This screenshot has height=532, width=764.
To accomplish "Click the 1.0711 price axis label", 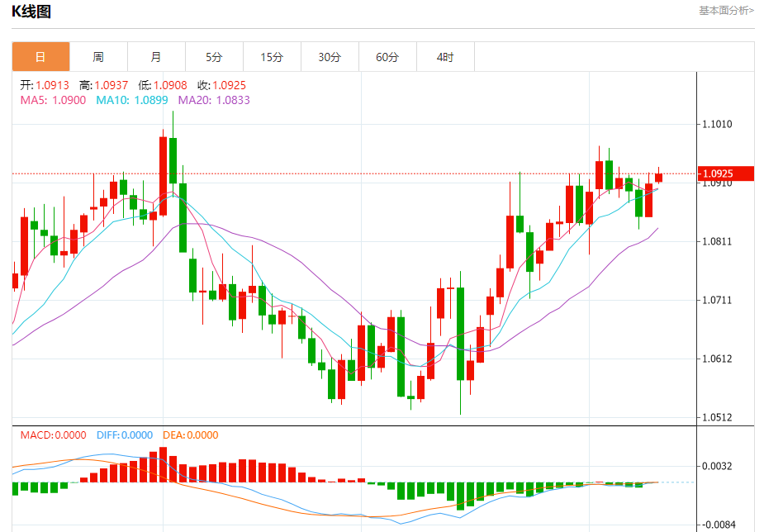I will click(717, 300).
